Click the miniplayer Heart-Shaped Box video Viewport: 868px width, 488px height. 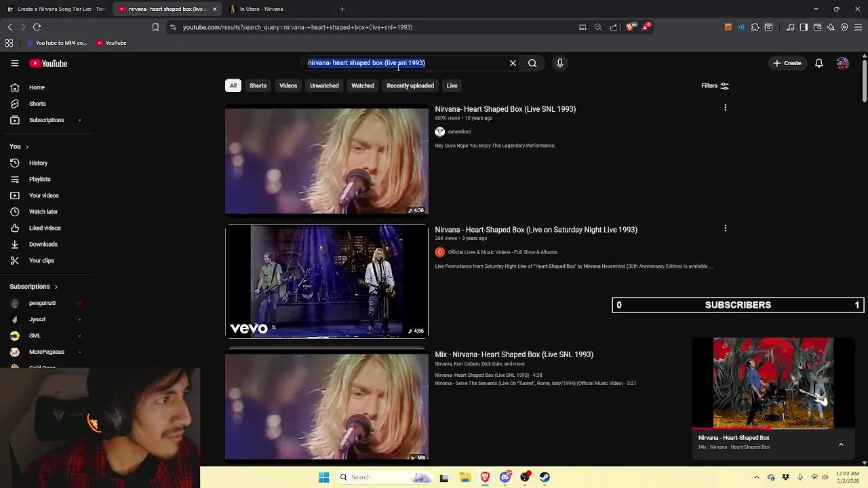(x=773, y=383)
